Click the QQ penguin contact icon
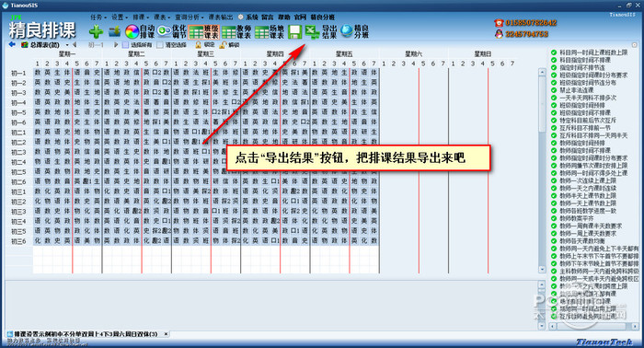The width and height of the screenshot is (644, 348). [x=499, y=34]
